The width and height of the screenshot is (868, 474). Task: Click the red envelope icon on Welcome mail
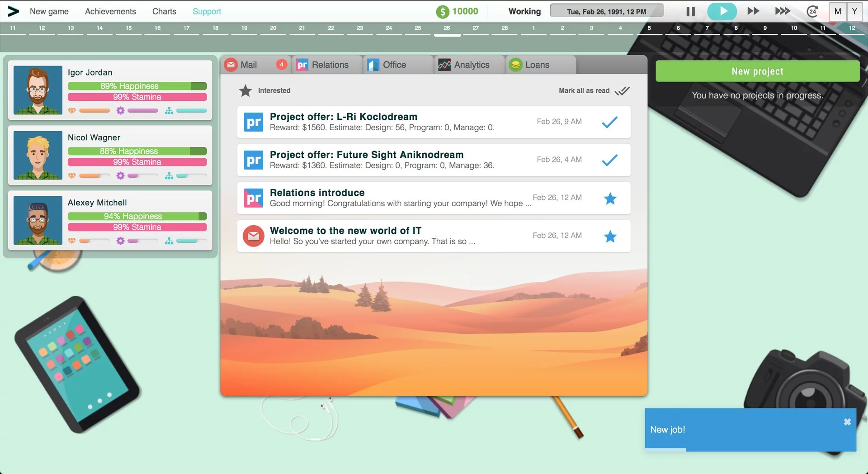pyautogui.click(x=254, y=236)
